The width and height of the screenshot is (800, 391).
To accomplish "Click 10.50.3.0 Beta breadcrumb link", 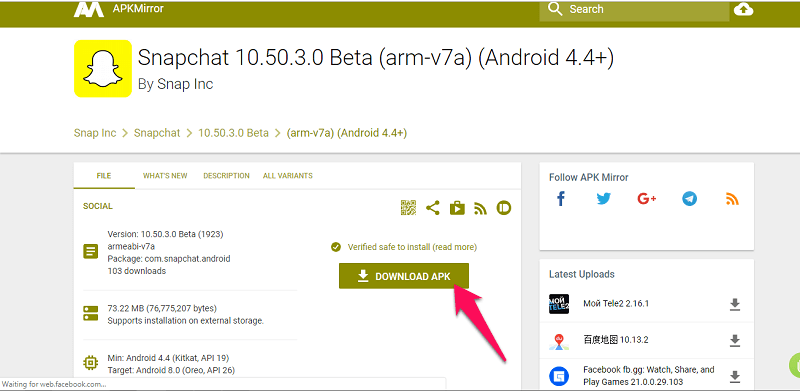I will (x=233, y=133).
